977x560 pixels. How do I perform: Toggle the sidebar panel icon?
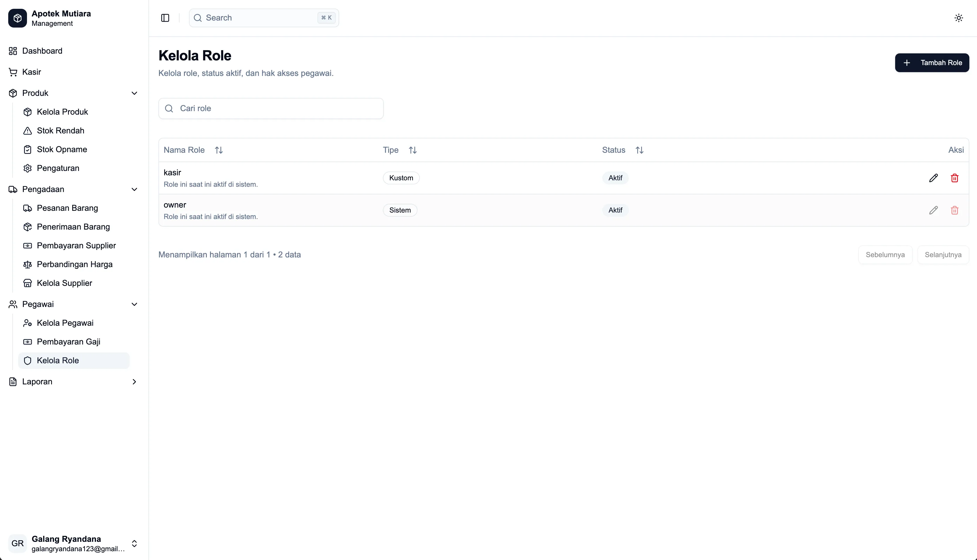(x=165, y=18)
